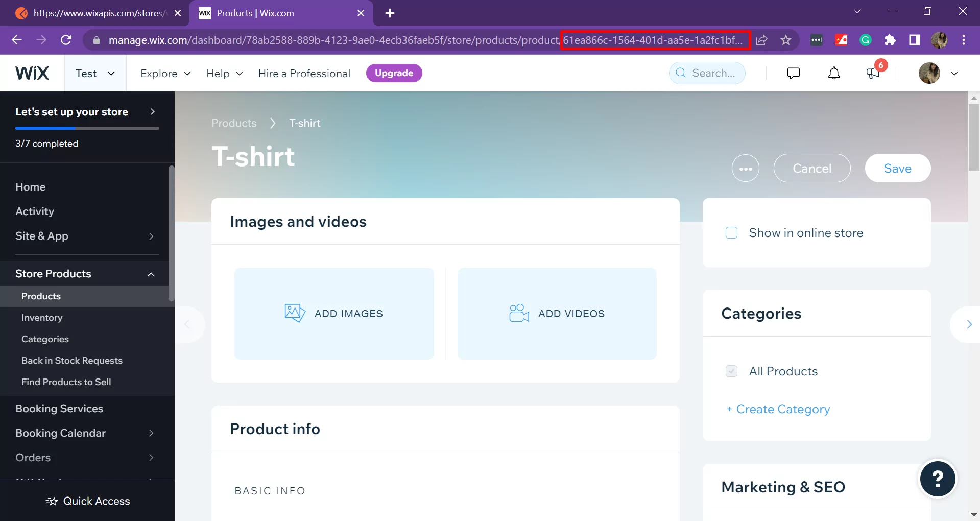Open the Explore menu
This screenshot has width=980, height=521.
point(164,73)
